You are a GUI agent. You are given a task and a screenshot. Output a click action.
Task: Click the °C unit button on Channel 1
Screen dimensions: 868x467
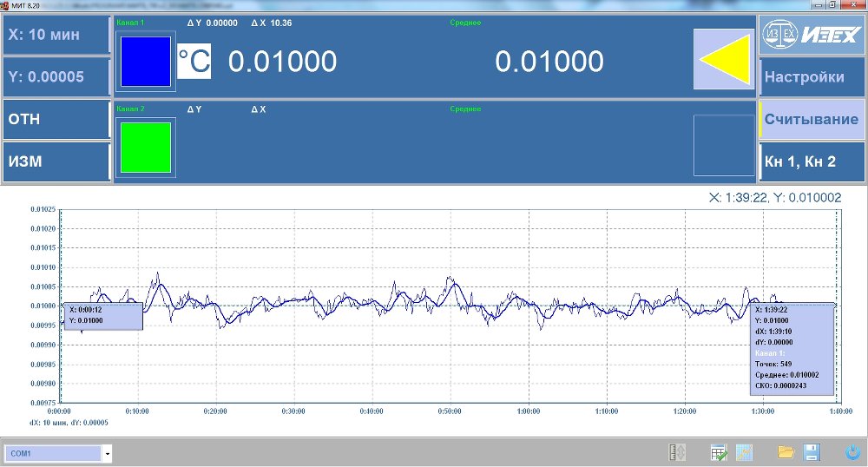194,62
